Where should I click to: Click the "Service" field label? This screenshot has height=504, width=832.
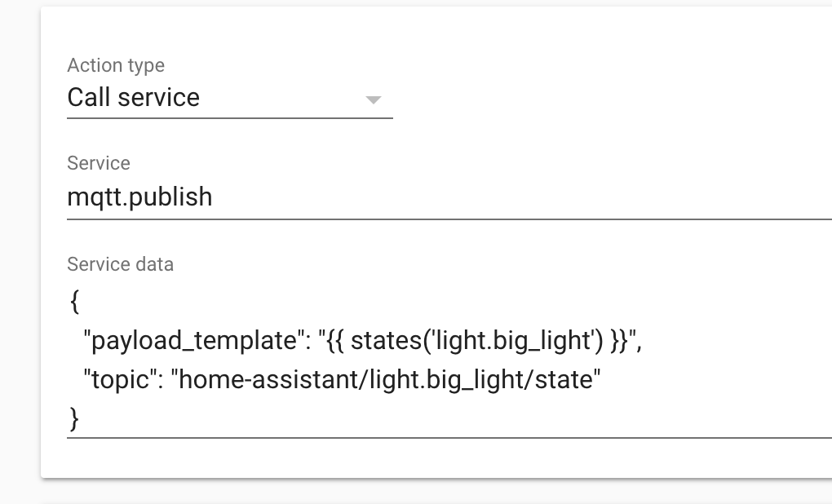[x=99, y=163]
